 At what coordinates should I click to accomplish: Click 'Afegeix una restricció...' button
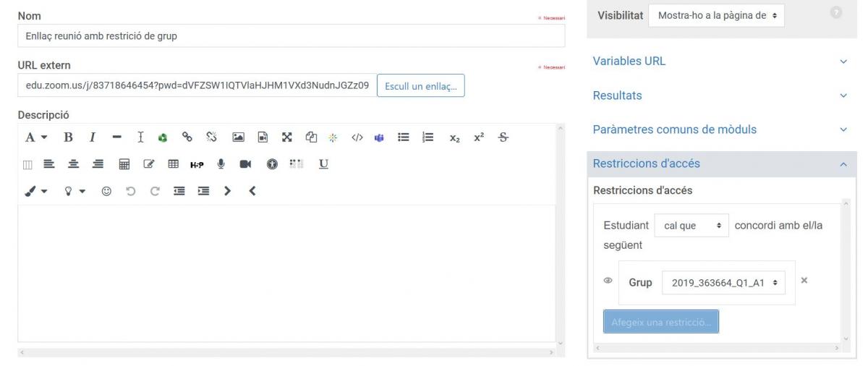point(660,321)
